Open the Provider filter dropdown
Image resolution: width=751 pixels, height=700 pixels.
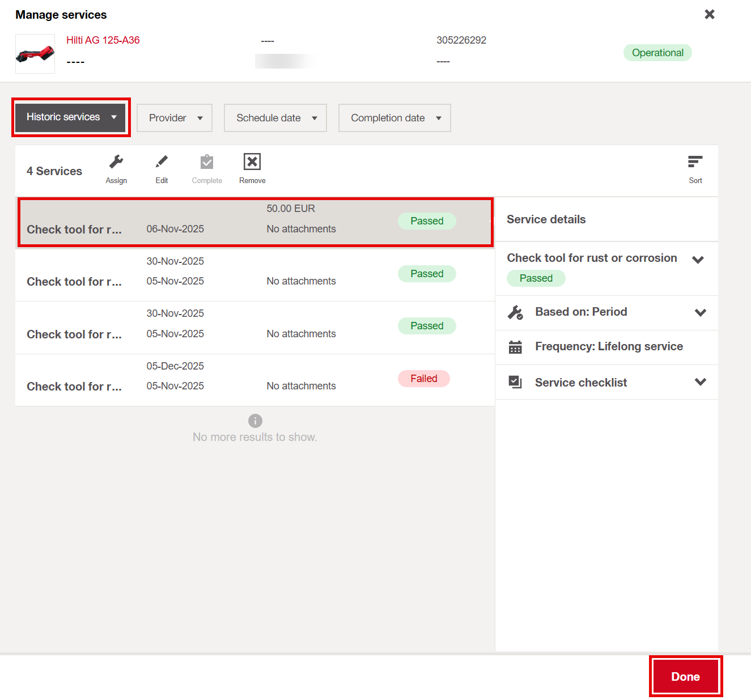coord(175,118)
